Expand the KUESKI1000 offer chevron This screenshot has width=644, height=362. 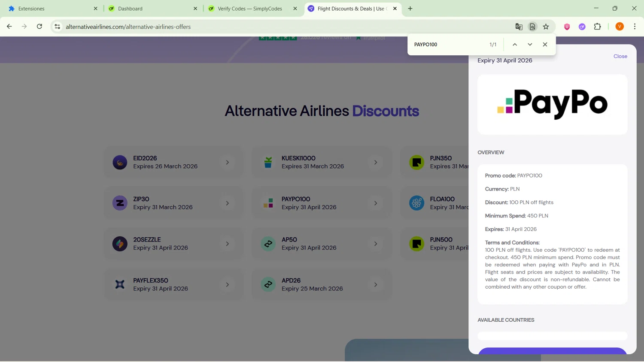point(375,163)
